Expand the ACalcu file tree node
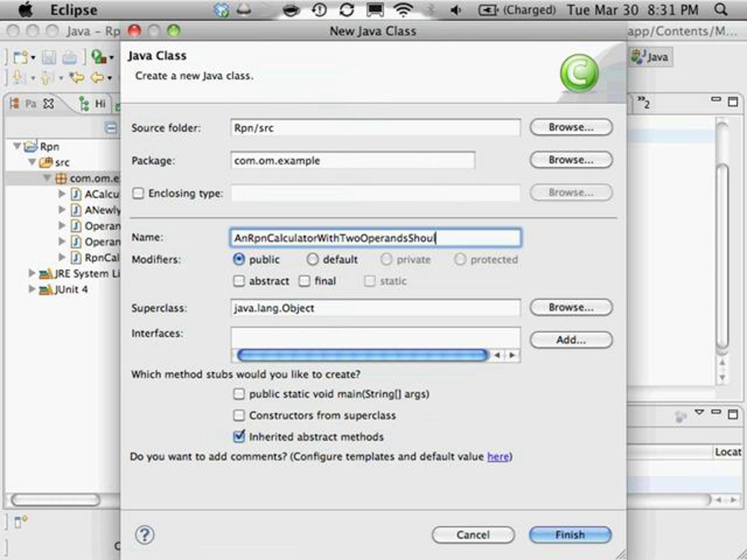 pyautogui.click(x=62, y=194)
